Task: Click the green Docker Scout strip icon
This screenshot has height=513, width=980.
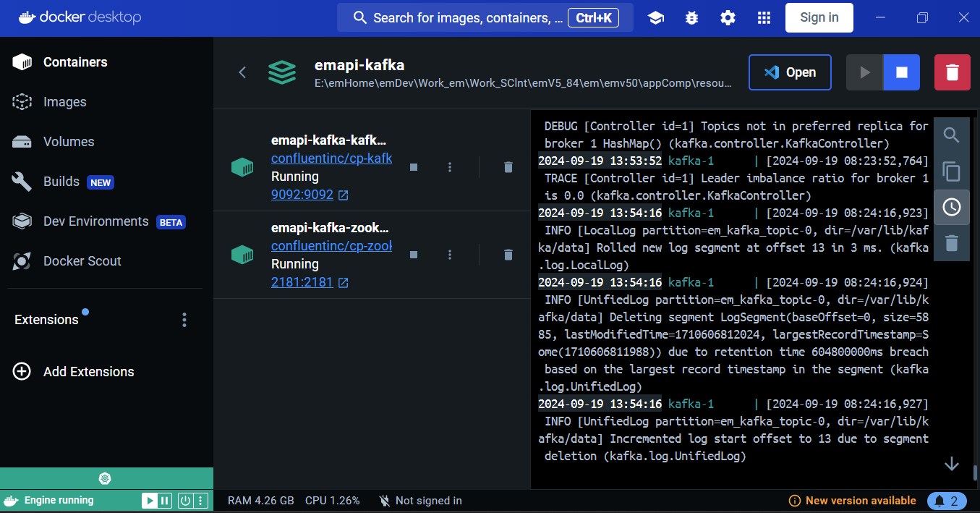Action: pos(106,478)
